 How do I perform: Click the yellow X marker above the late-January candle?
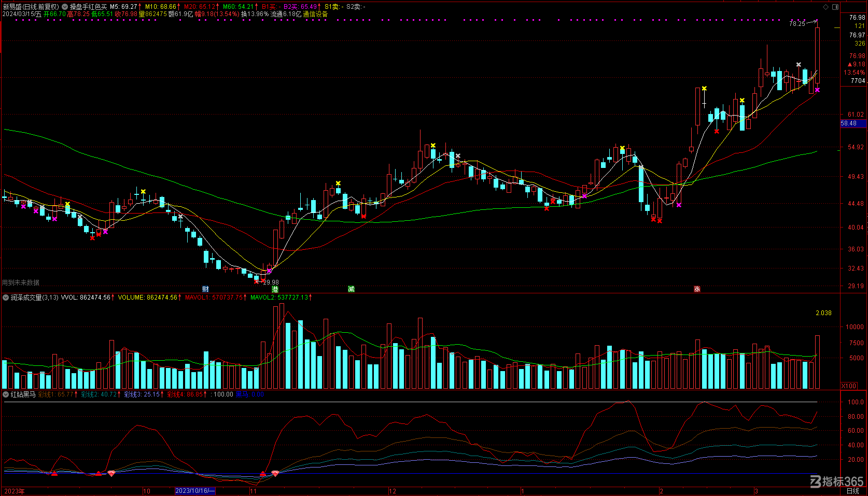tap(622, 148)
